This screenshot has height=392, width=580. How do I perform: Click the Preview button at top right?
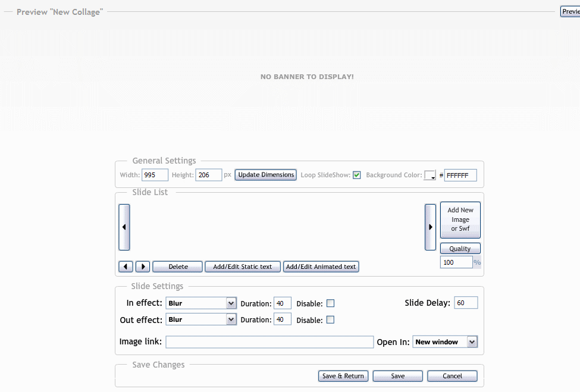click(570, 11)
